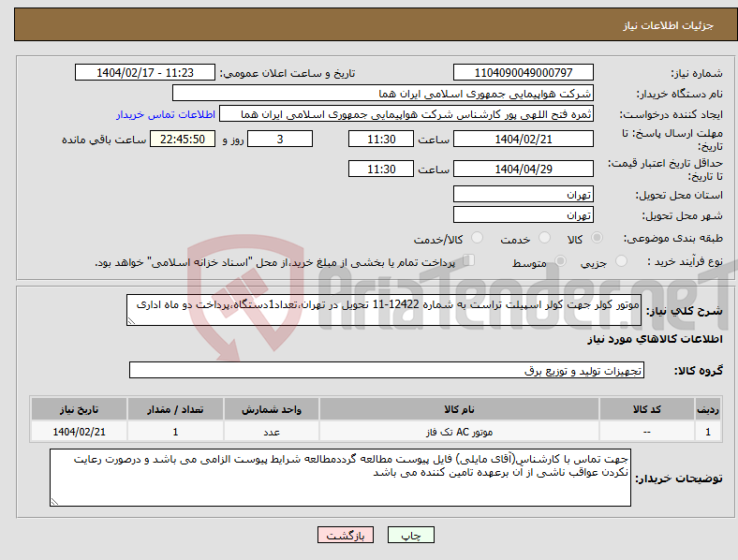
Task: Select the جزیی purchase type radio
Action: pyautogui.click(x=621, y=261)
